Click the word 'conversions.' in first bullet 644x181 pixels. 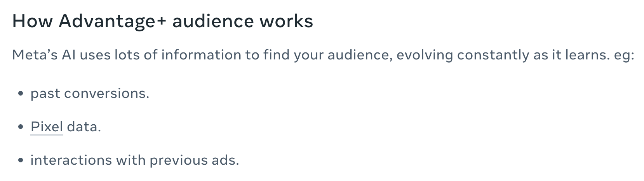coord(106,94)
